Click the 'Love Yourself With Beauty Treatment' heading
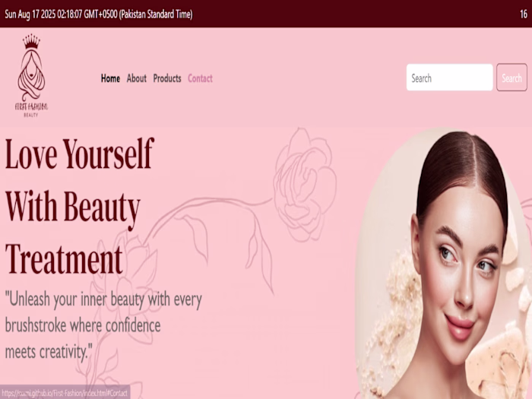 (80, 206)
